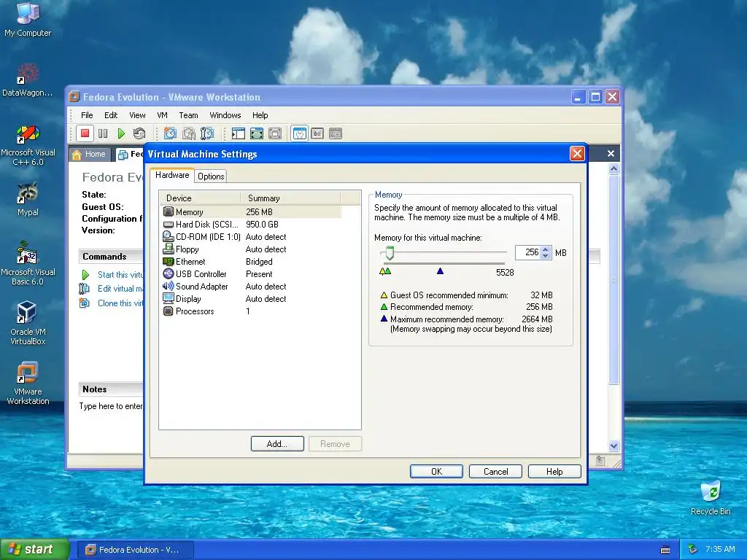Click Fedora Evolution taskbar button
This screenshot has width=747, height=560.
pyautogui.click(x=135, y=550)
